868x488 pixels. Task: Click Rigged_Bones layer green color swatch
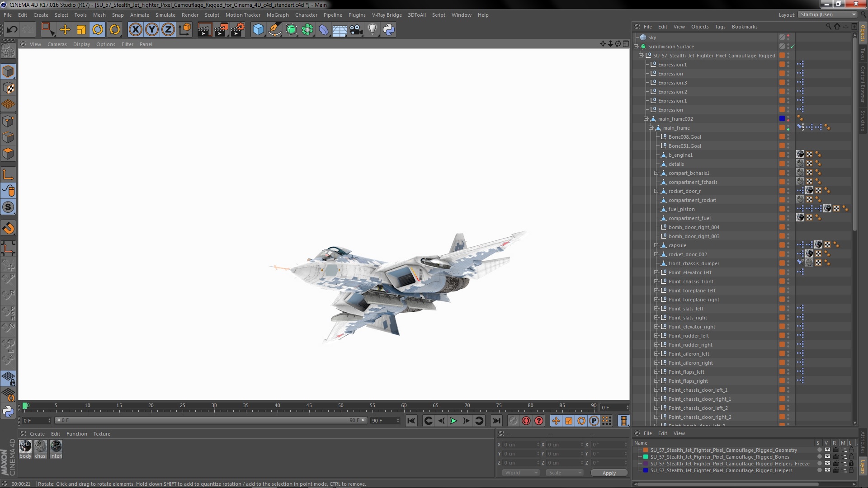[646, 457]
